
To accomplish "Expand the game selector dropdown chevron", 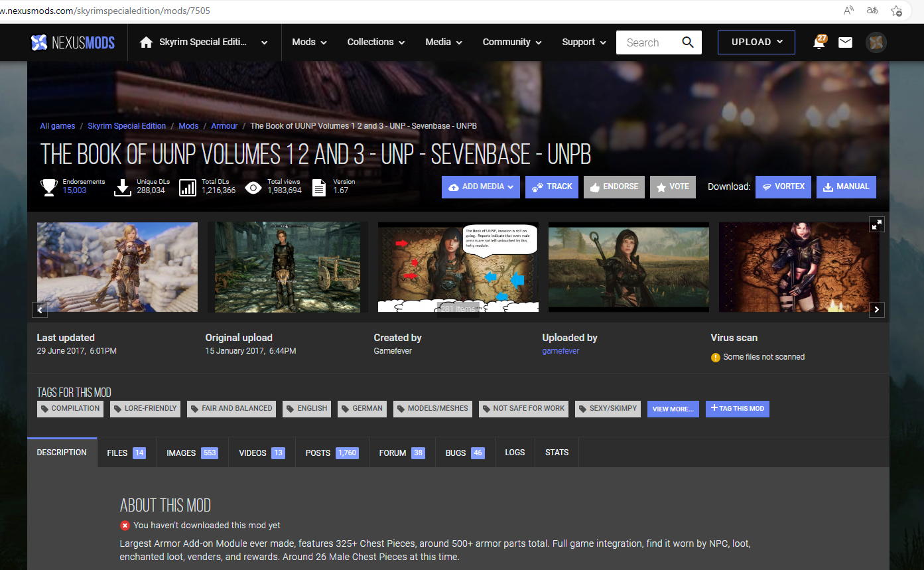I will tap(265, 42).
